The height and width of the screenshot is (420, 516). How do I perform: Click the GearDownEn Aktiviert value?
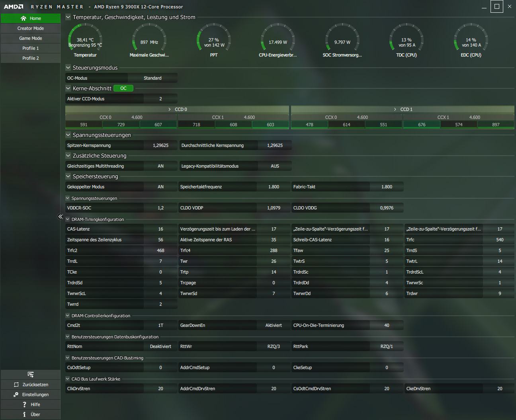[274, 325]
